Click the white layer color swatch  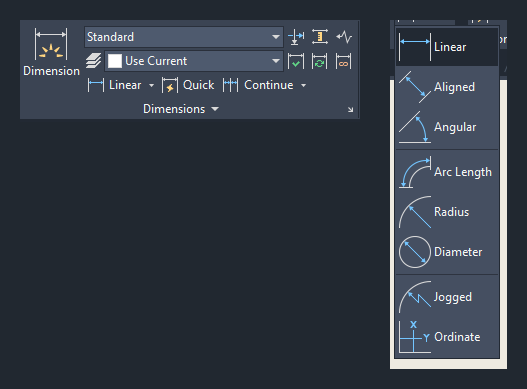point(115,61)
